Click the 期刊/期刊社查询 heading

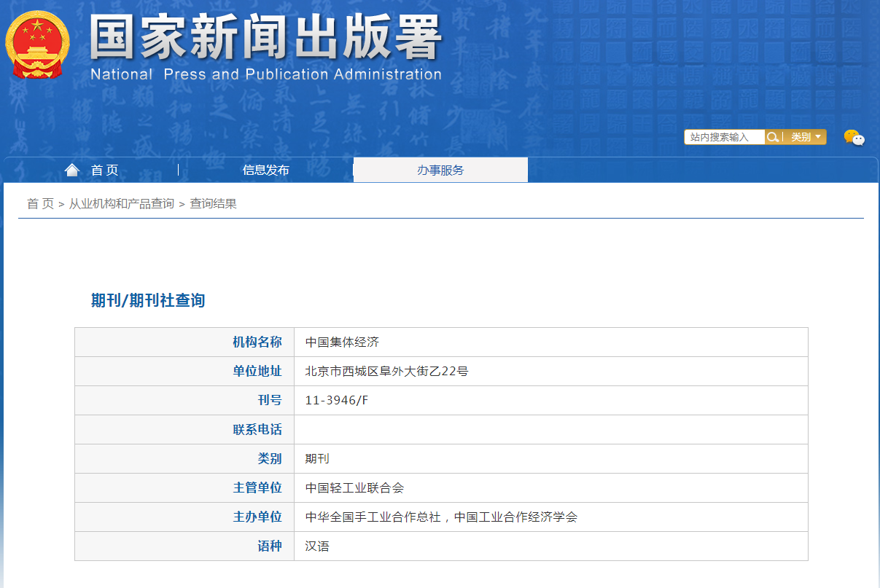148,300
